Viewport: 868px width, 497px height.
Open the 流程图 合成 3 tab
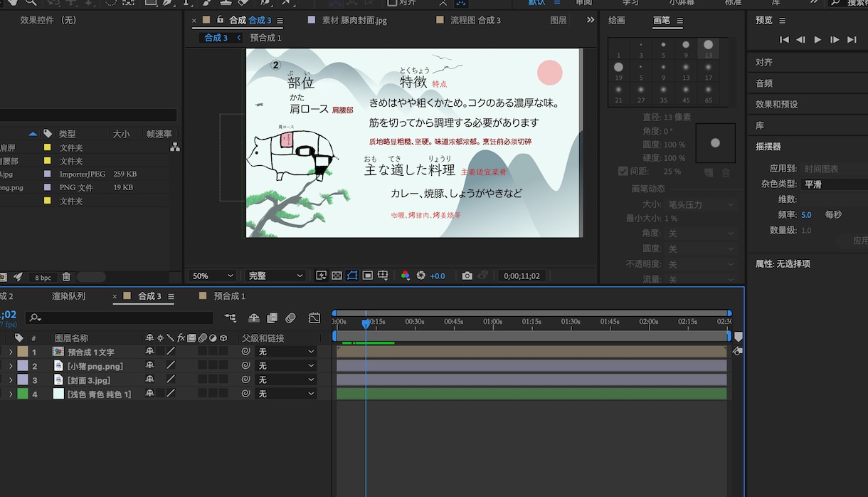click(x=475, y=21)
